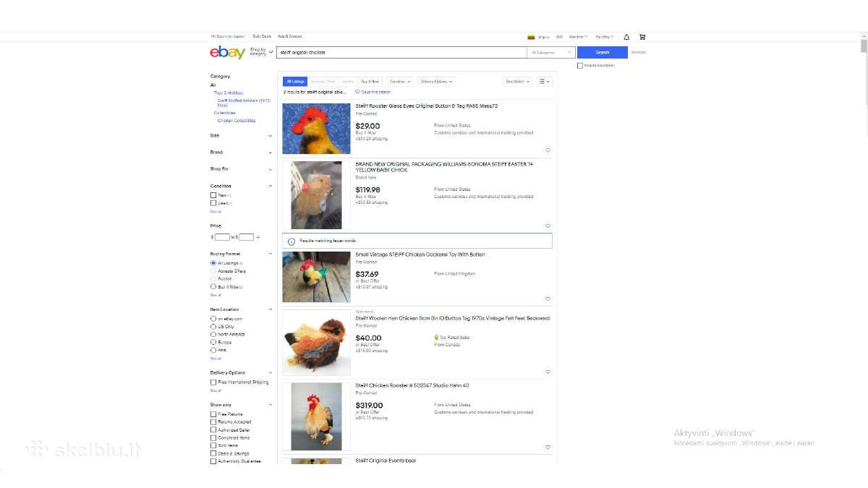This screenshot has width=868, height=488.
Task: Select the US Only location radio
Action: tap(213, 327)
